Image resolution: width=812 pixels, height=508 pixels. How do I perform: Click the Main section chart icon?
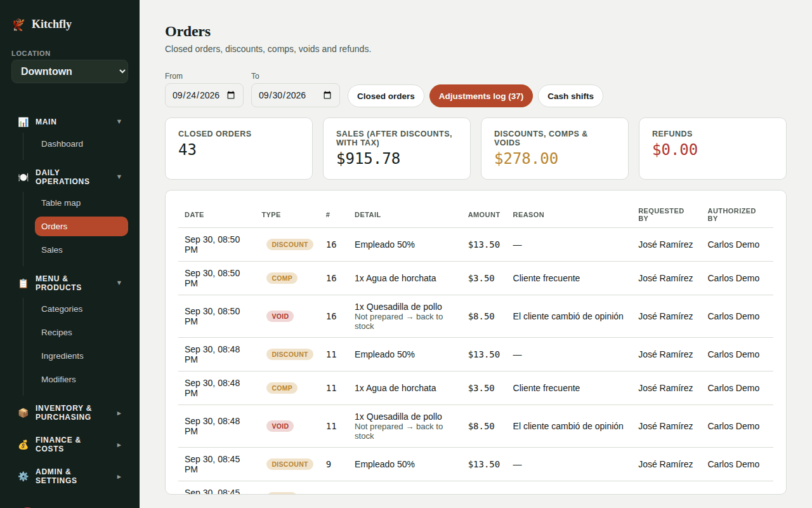coord(23,121)
